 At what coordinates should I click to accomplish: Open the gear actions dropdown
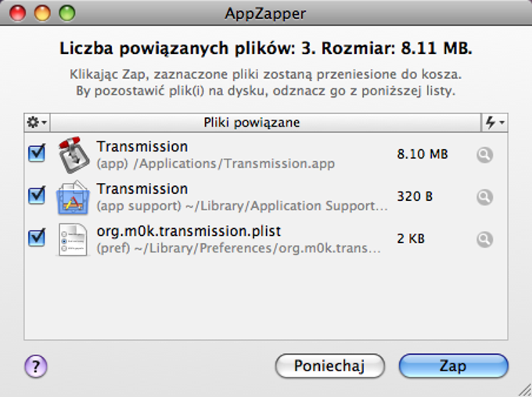[x=37, y=123]
